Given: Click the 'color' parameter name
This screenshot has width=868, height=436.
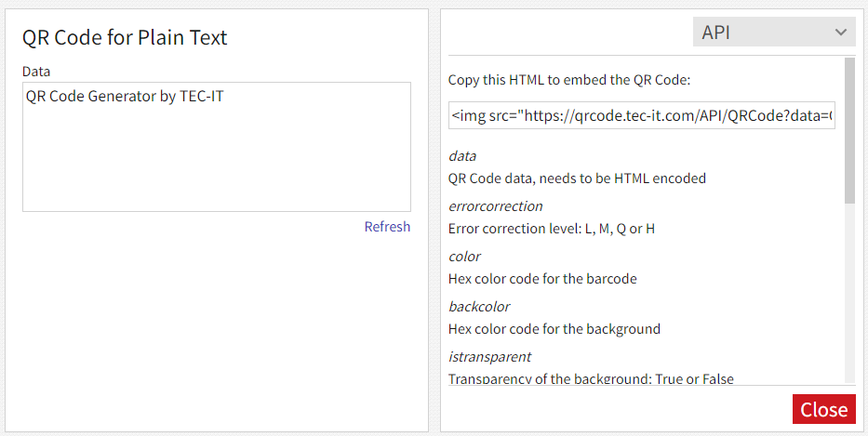Looking at the screenshot, I should (464, 257).
